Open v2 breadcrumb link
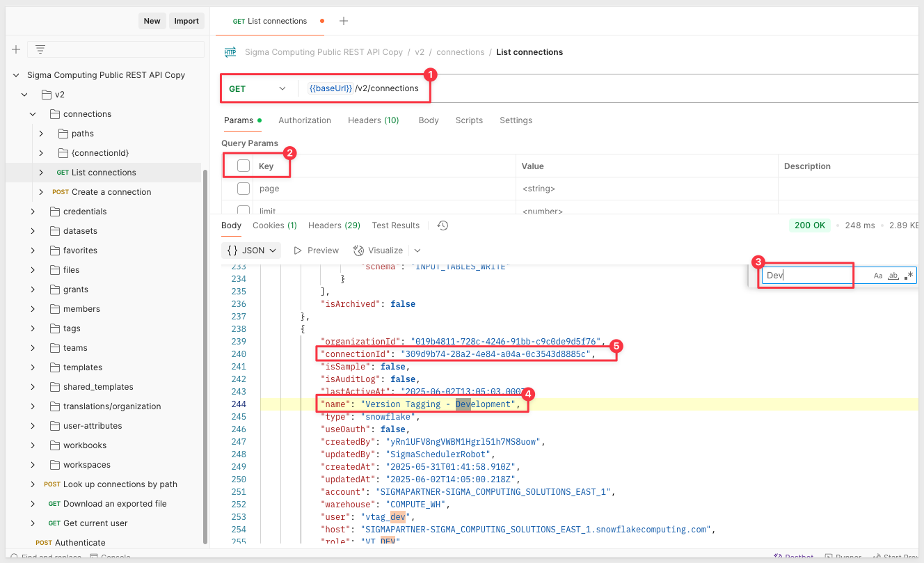The image size is (924, 563). pyautogui.click(x=420, y=52)
